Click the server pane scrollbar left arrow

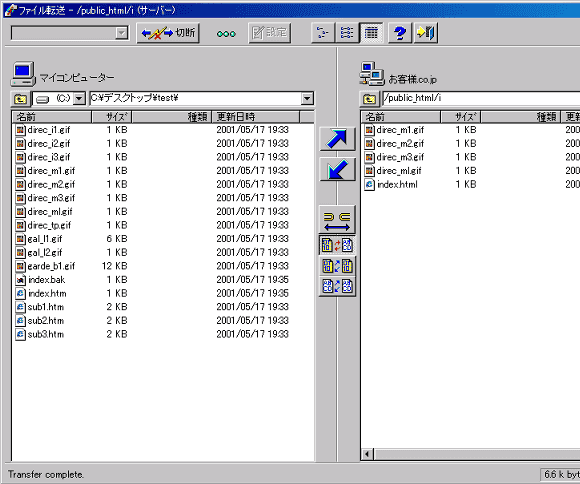(x=367, y=454)
